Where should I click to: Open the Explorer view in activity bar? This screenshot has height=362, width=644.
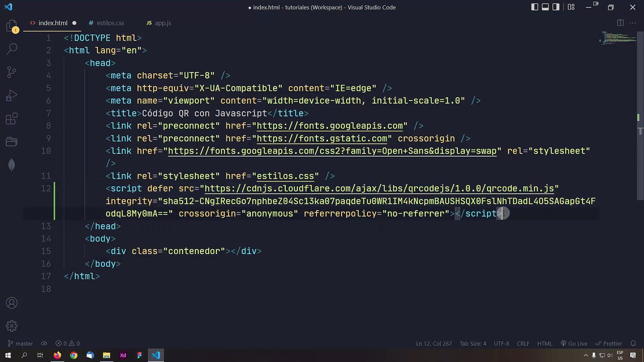coord(12,26)
